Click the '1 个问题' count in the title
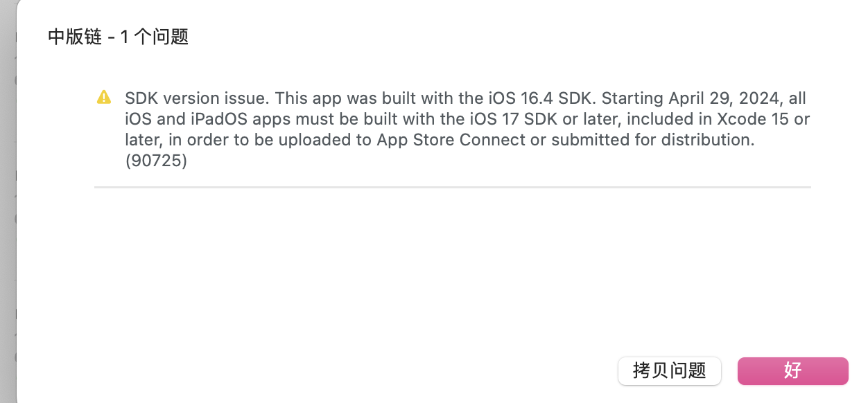This screenshot has height=403, width=868. coord(154,37)
